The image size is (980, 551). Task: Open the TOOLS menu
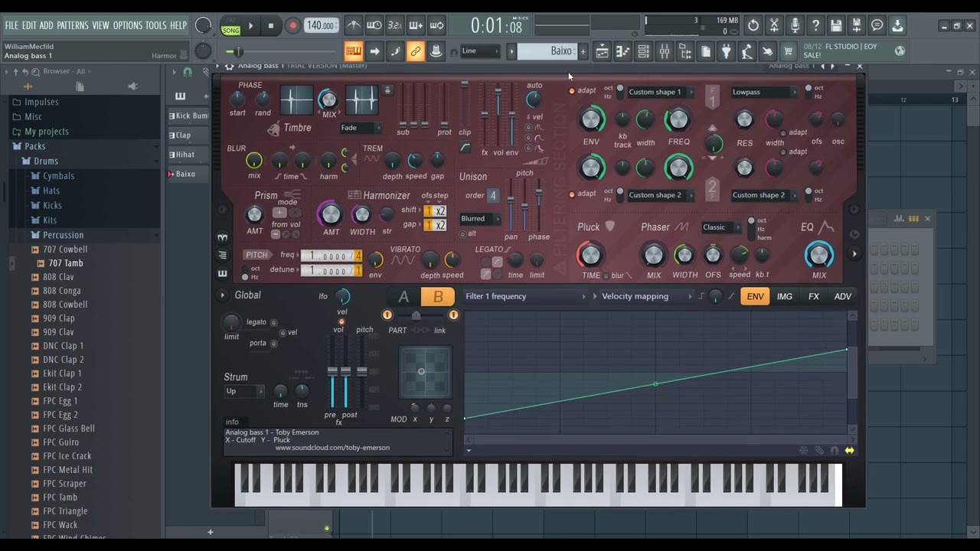pos(155,25)
